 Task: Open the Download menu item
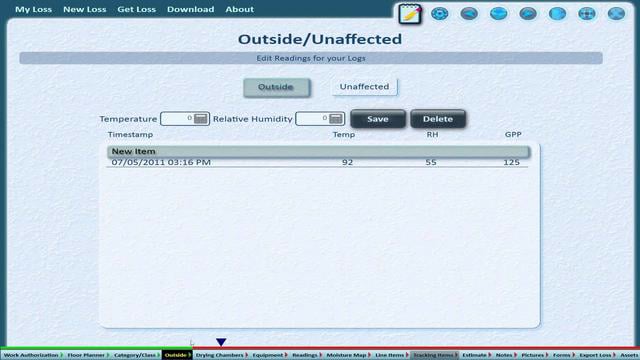[190, 9]
